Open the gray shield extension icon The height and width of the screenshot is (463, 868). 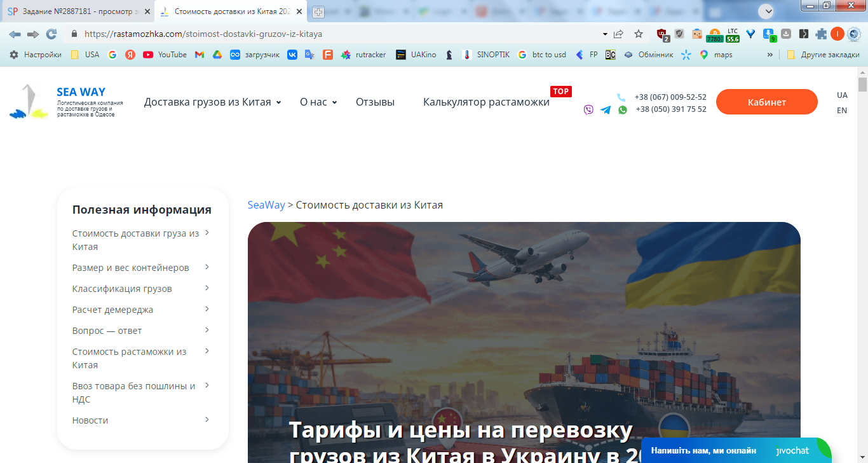click(x=679, y=34)
